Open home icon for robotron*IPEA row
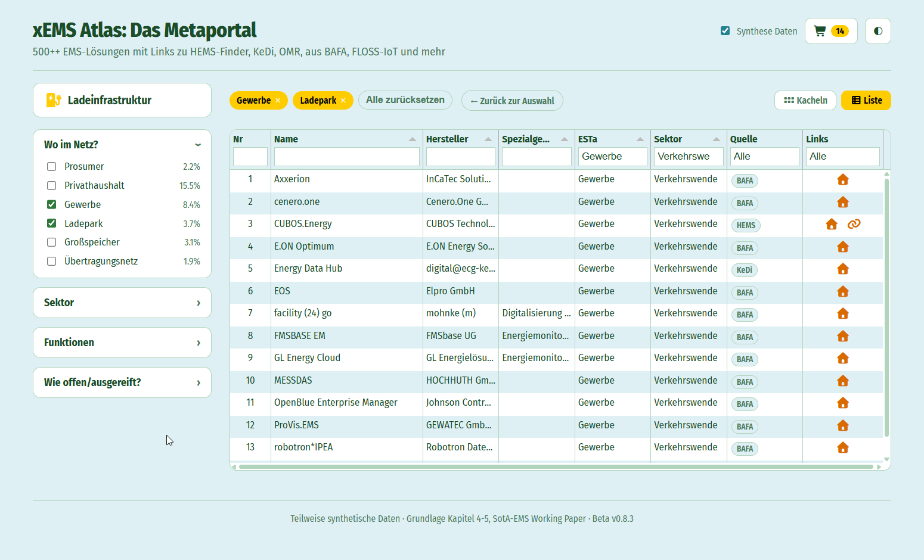The width and height of the screenshot is (924, 560). click(x=842, y=448)
